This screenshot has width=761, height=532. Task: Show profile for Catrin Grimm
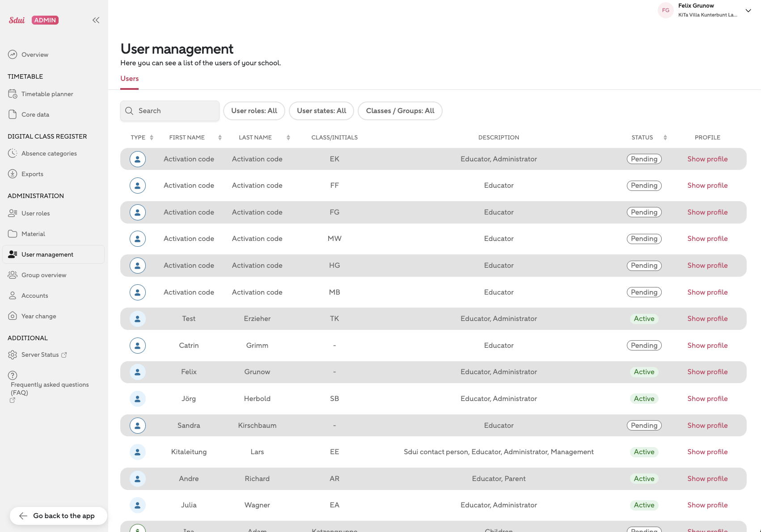707,346
